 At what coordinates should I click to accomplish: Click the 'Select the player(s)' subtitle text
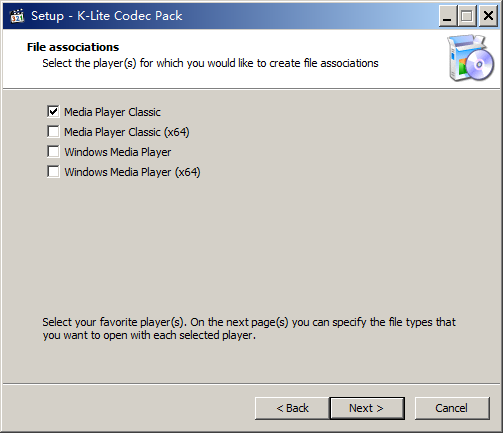pyautogui.click(x=210, y=63)
